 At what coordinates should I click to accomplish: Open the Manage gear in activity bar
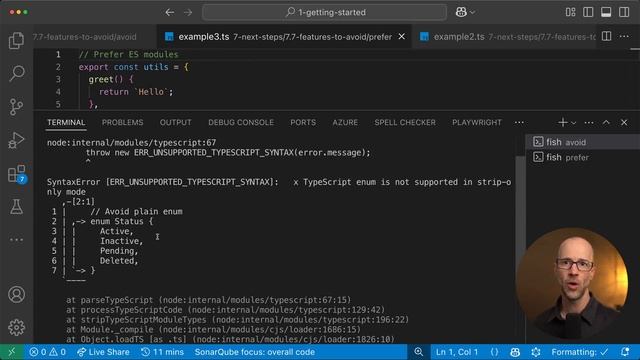point(16,327)
